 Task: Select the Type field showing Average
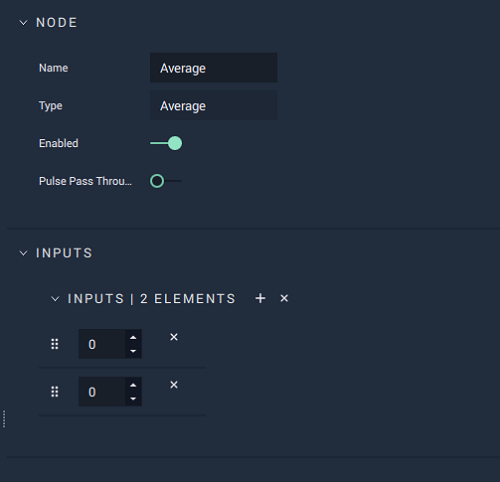coord(213,106)
